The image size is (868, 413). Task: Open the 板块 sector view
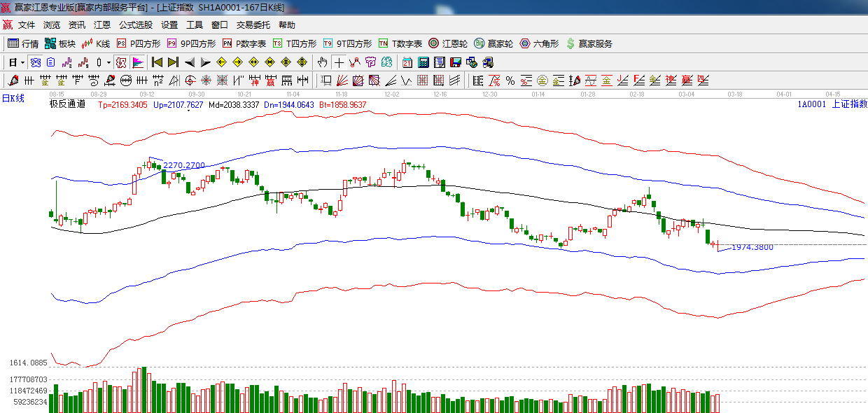tap(60, 43)
